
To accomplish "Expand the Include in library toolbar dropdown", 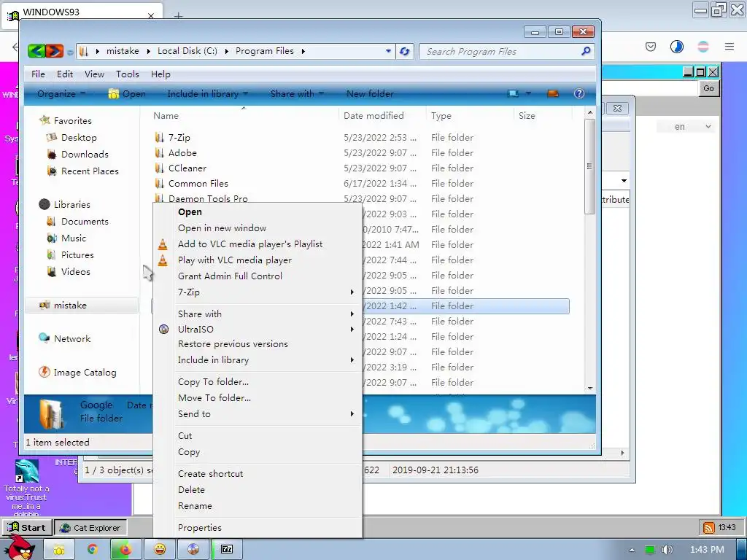I will coord(208,94).
